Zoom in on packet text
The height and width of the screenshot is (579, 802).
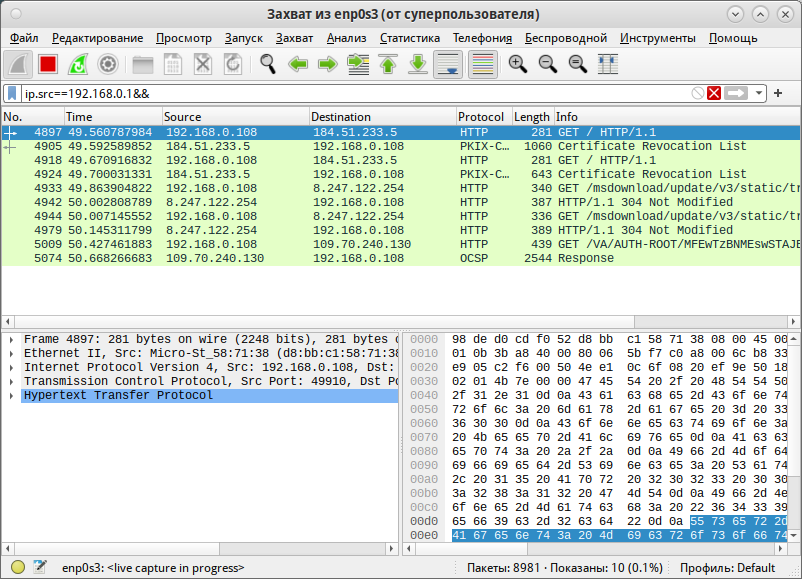point(518,64)
